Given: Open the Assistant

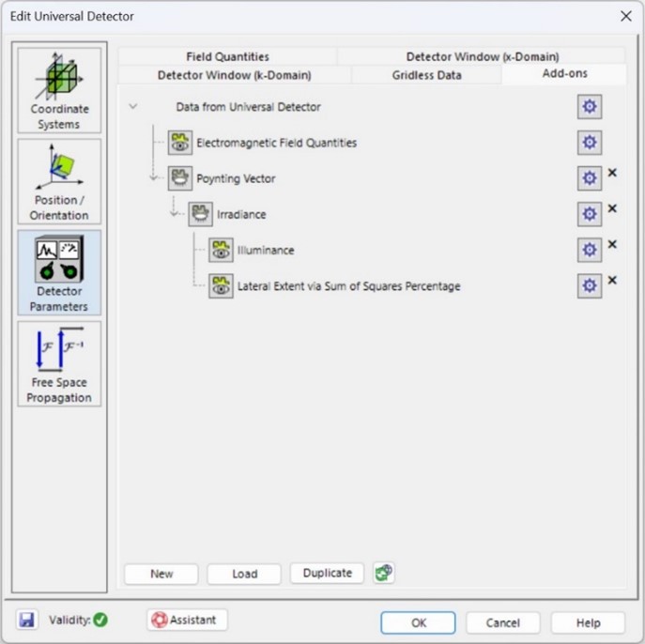Looking at the screenshot, I should pyautogui.click(x=187, y=620).
